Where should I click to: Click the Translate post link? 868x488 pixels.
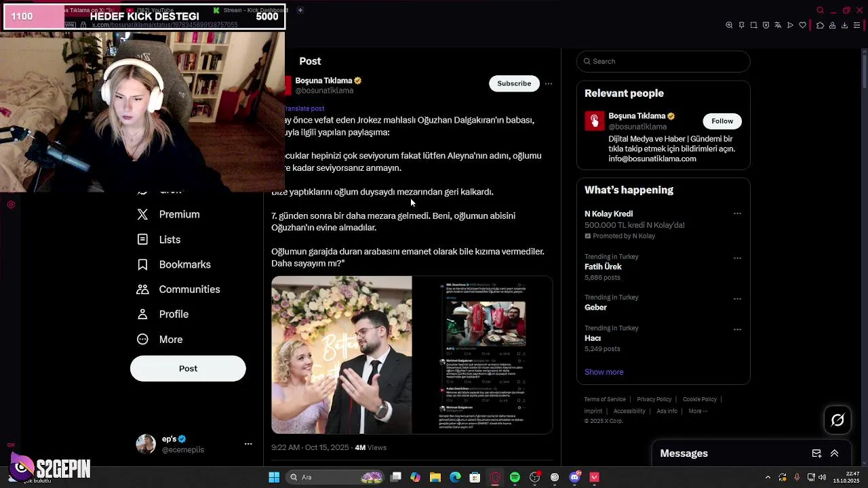tap(304, 108)
